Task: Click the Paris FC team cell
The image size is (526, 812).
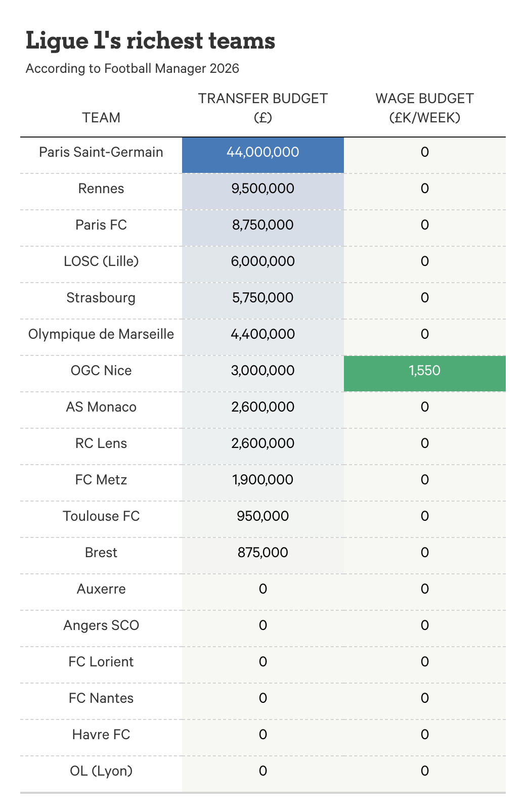Action: click(101, 225)
